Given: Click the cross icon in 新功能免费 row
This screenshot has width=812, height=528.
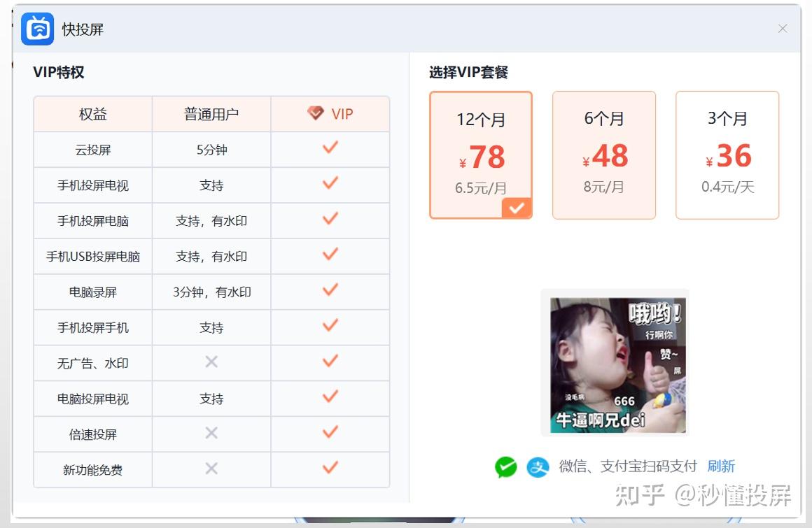Looking at the screenshot, I should pos(211,469).
